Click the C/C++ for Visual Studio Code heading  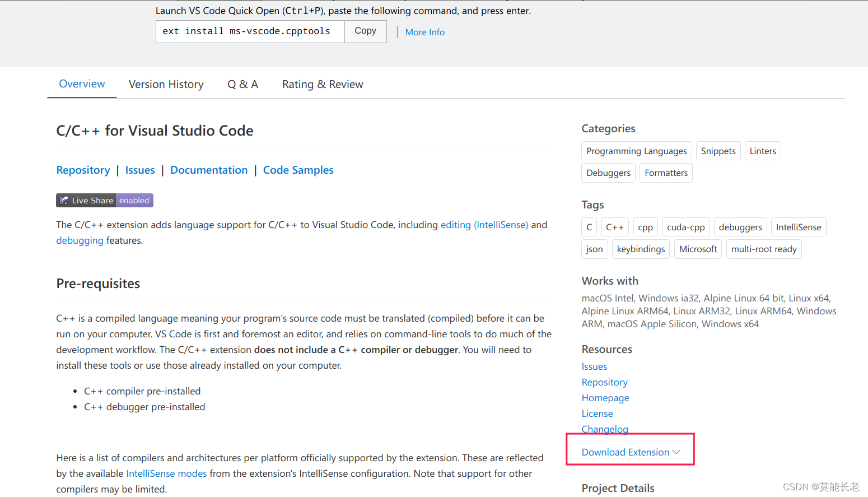coord(155,131)
